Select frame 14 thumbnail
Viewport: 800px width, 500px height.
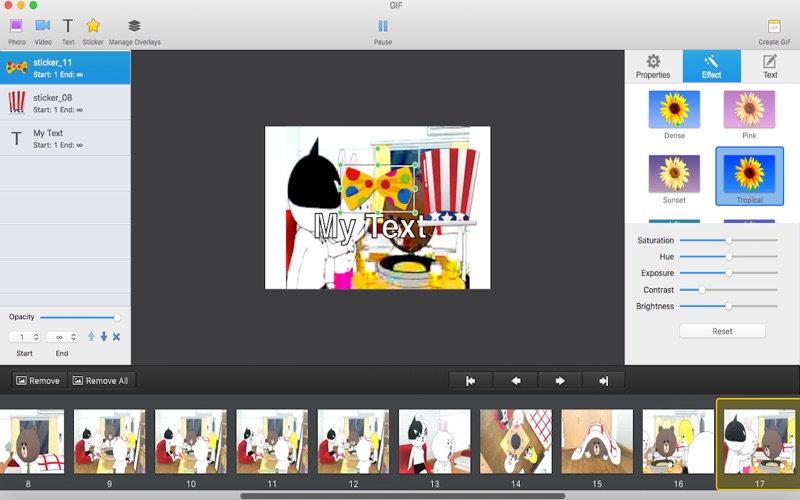pos(516,441)
